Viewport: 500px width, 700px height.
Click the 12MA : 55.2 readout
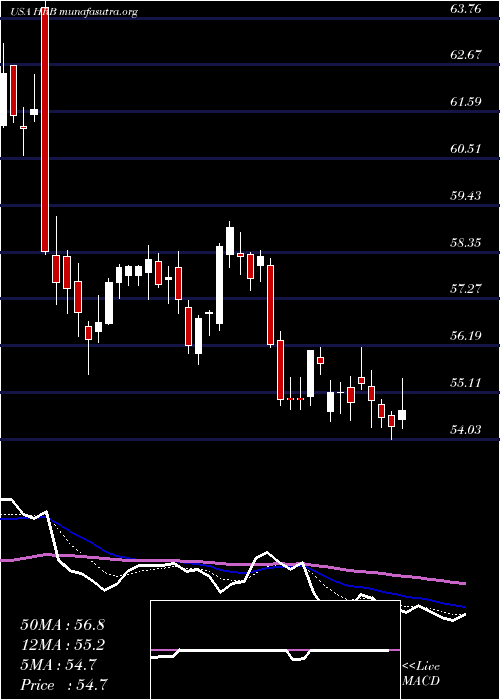pos(62,645)
